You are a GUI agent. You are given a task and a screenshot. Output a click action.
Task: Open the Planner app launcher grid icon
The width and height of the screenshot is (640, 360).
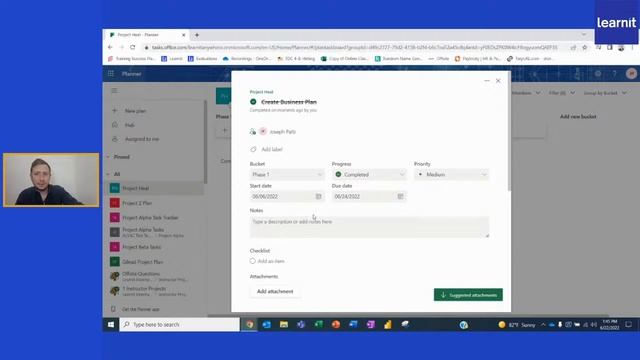pos(111,73)
